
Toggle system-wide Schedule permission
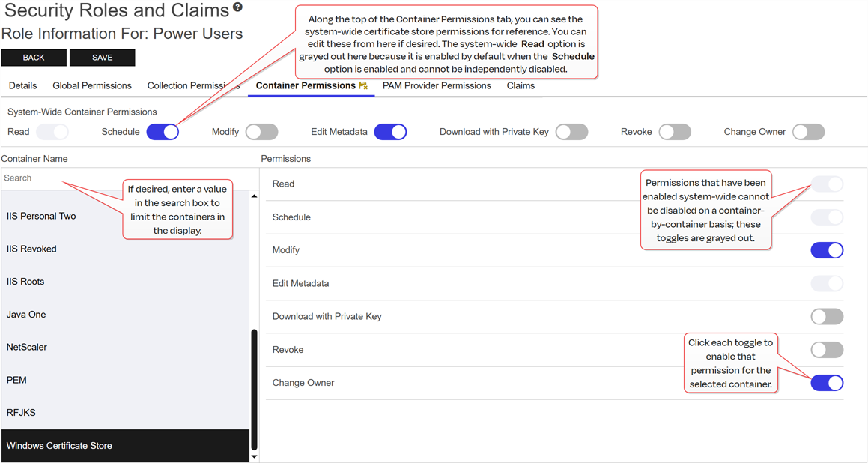[163, 132]
